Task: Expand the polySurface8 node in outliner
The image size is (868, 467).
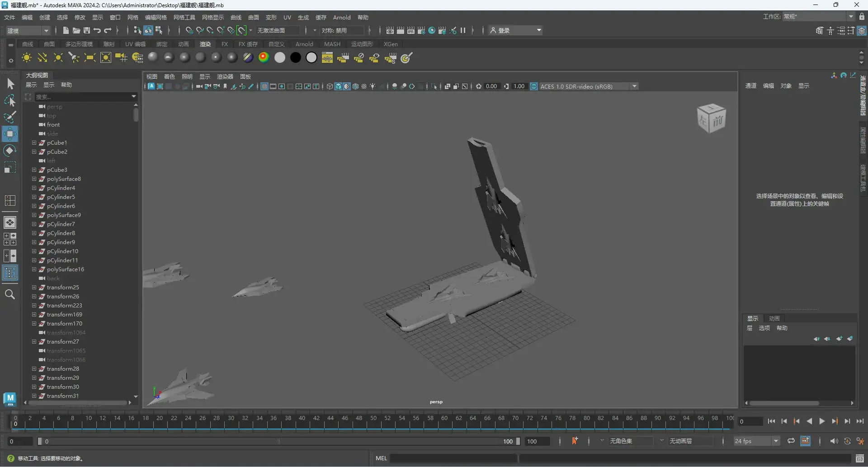Action: 34,179
